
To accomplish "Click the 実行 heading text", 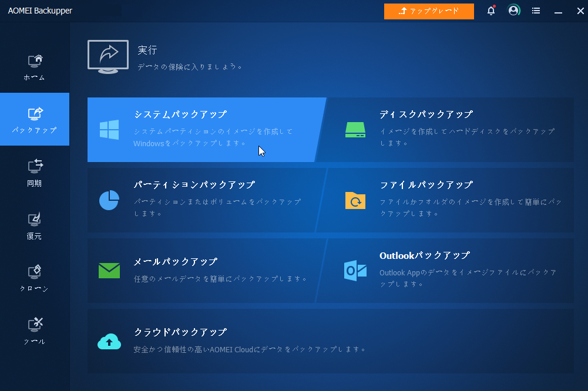I will (147, 50).
